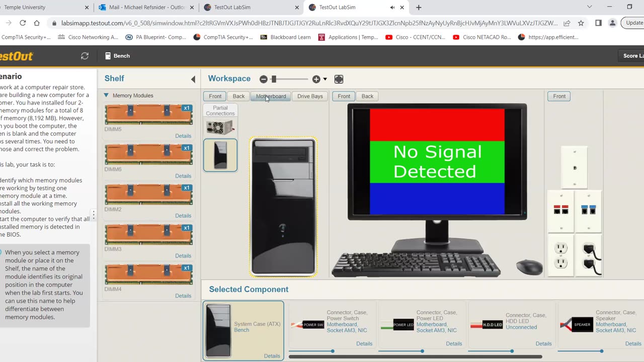Click the wall plate Front view button
This screenshot has width=644, height=362.
click(x=559, y=96)
